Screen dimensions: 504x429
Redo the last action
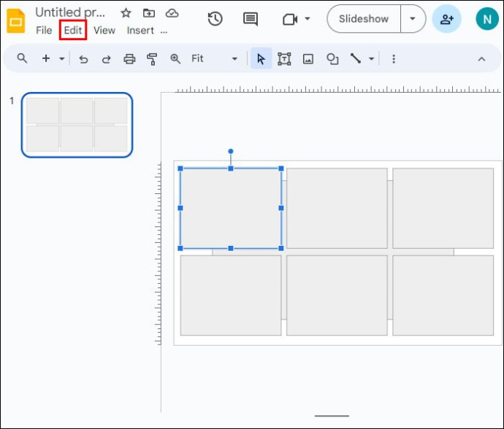pyautogui.click(x=106, y=59)
